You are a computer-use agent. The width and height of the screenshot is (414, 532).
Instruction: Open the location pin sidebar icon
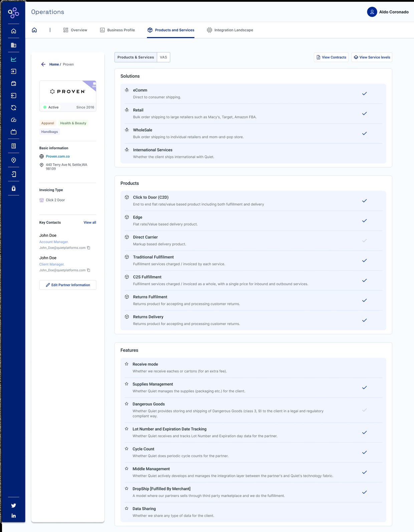(x=14, y=160)
